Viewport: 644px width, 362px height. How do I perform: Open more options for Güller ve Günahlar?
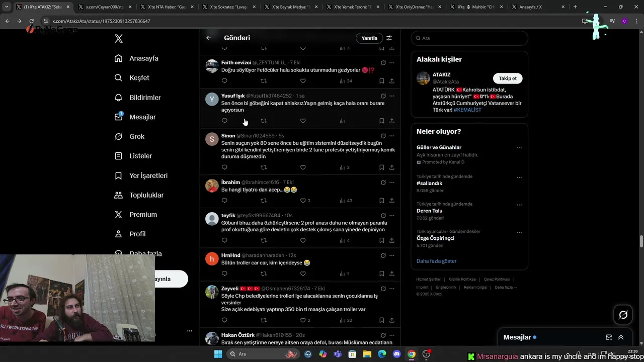pyautogui.click(x=519, y=148)
